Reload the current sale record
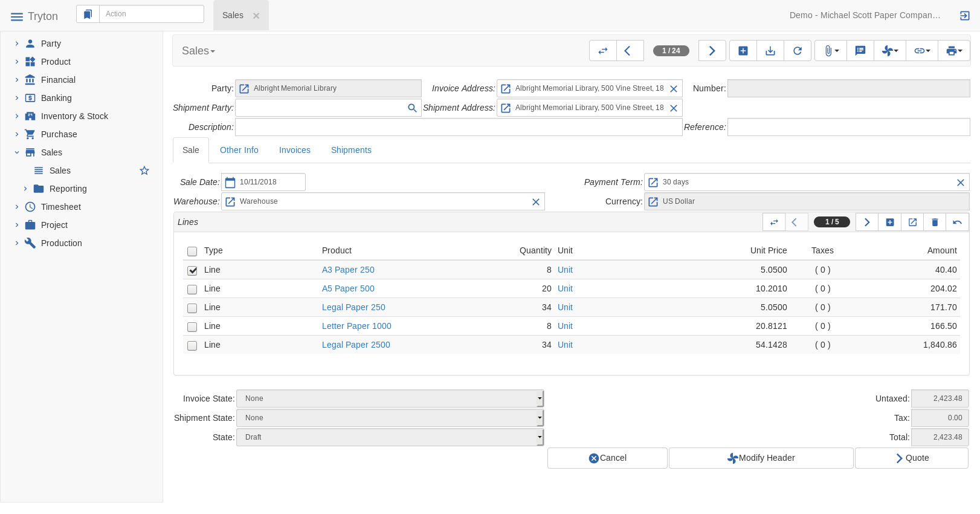The height and width of the screenshot is (514, 980). [798, 51]
